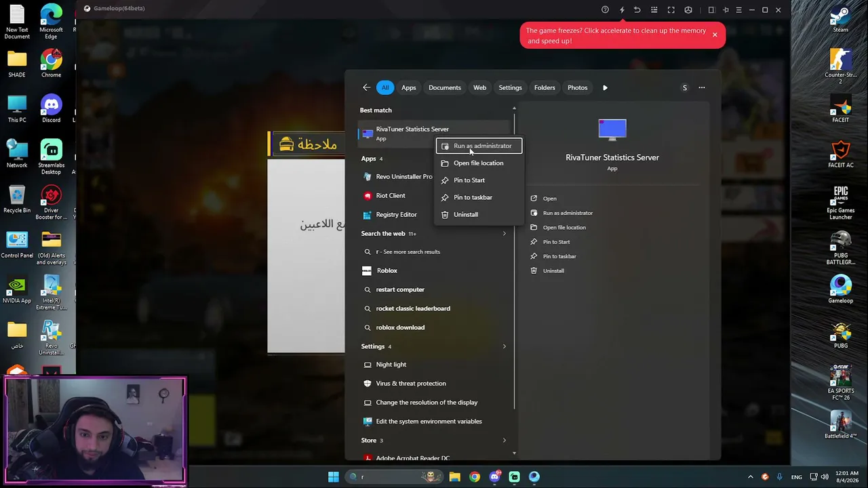Toggle the Gameloop side panel icon

(711, 10)
